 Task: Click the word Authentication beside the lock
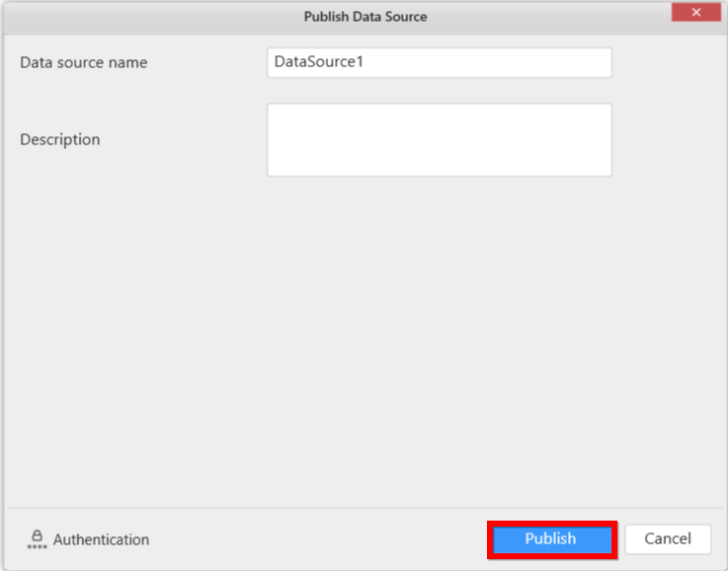tap(101, 539)
